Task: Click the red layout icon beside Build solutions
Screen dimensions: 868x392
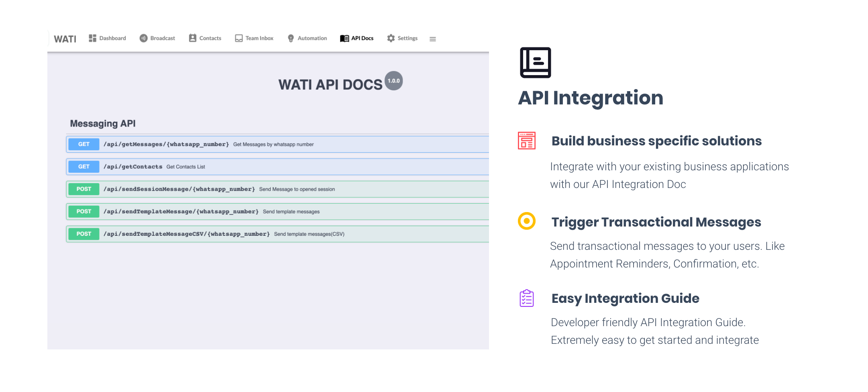Action: (x=527, y=141)
